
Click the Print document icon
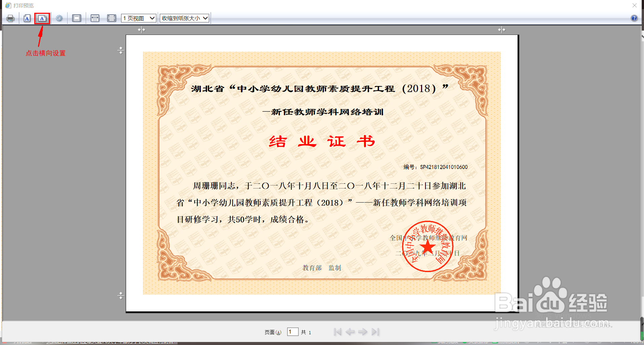click(x=10, y=18)
